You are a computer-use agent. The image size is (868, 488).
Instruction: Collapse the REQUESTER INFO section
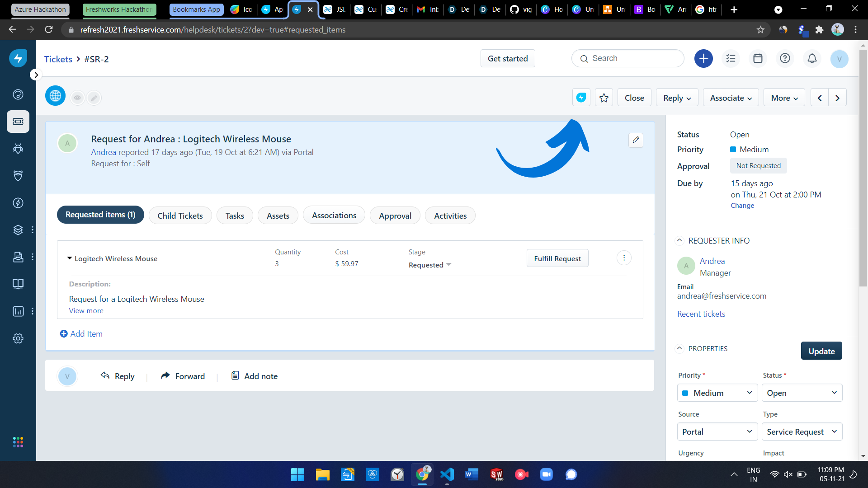point(679,241)
